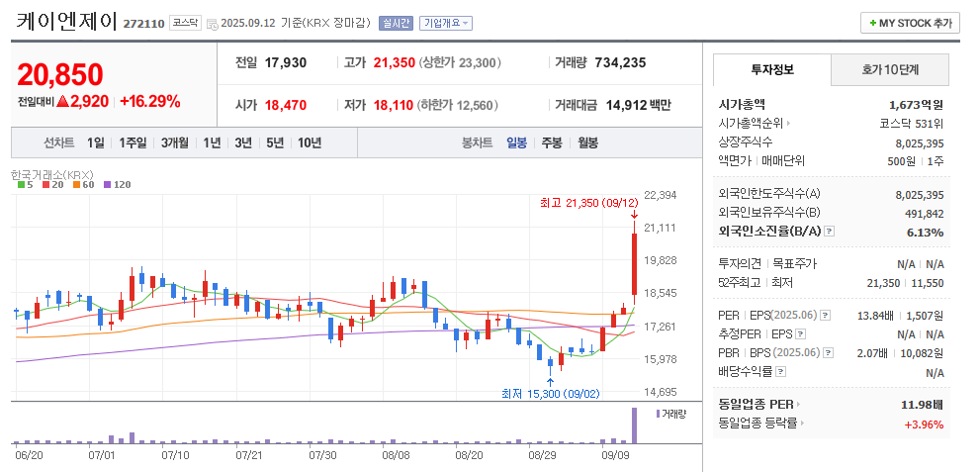Click the 07/21 date label on the chart axis
The height and width of the screenshot is (472, 980).
click(x=248, y=456)
